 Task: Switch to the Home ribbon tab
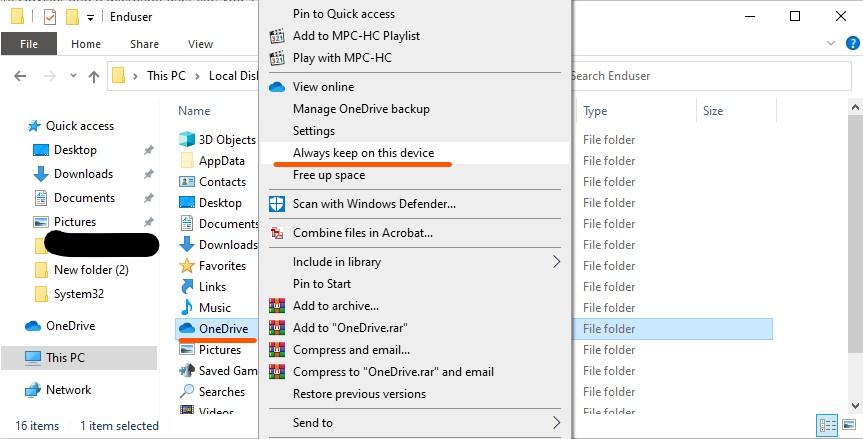pyautogui.click(x=86, y=44)
